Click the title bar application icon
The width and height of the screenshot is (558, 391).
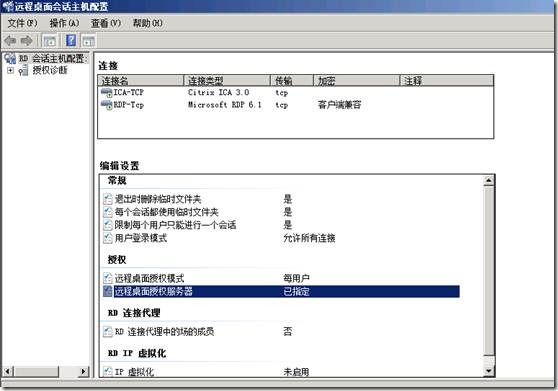[7, 6]
